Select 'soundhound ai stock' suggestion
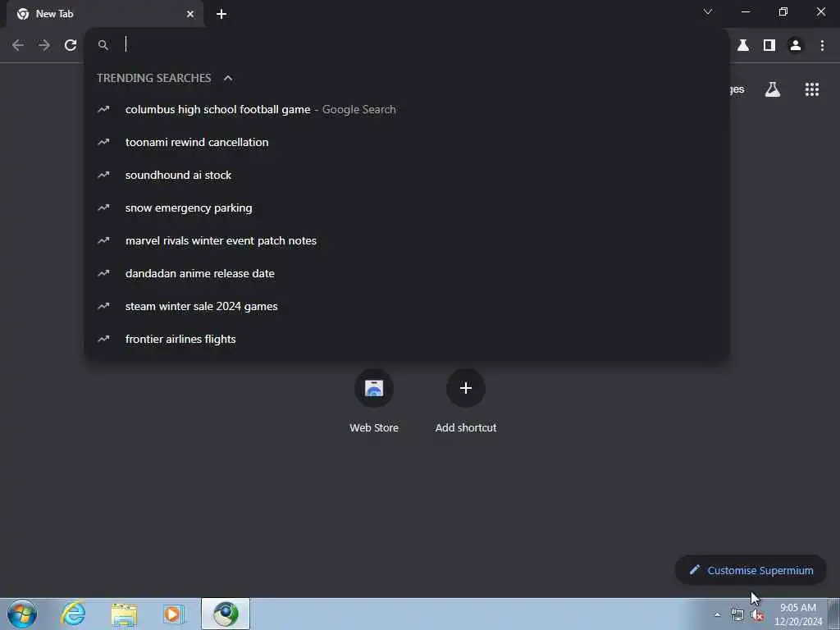 click(407, 176)
